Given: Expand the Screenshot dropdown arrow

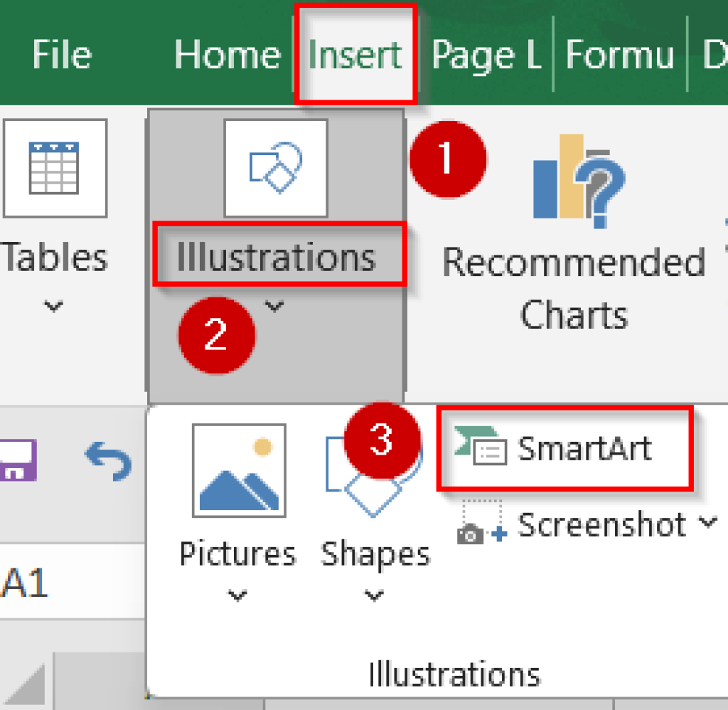Looking at the screenshot, I should tap(708, 524).
